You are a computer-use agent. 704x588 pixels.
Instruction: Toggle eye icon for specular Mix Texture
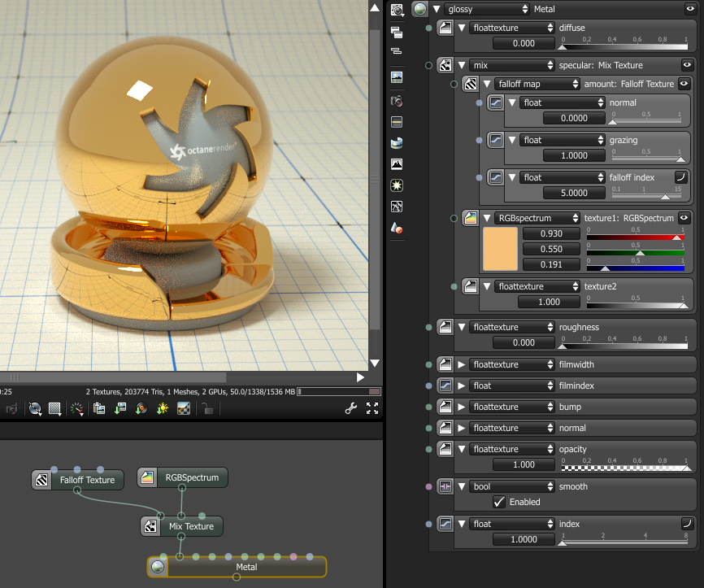pos(687,65)
